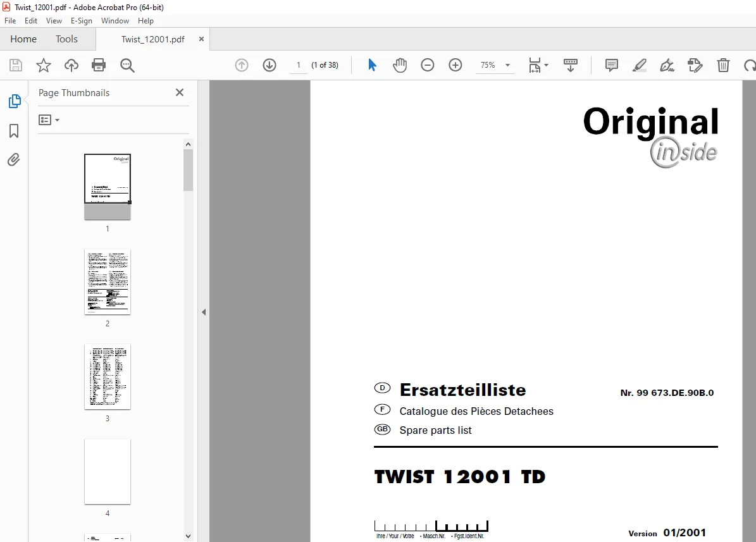
Task: Click the page number input field
Action: [299, 65]
